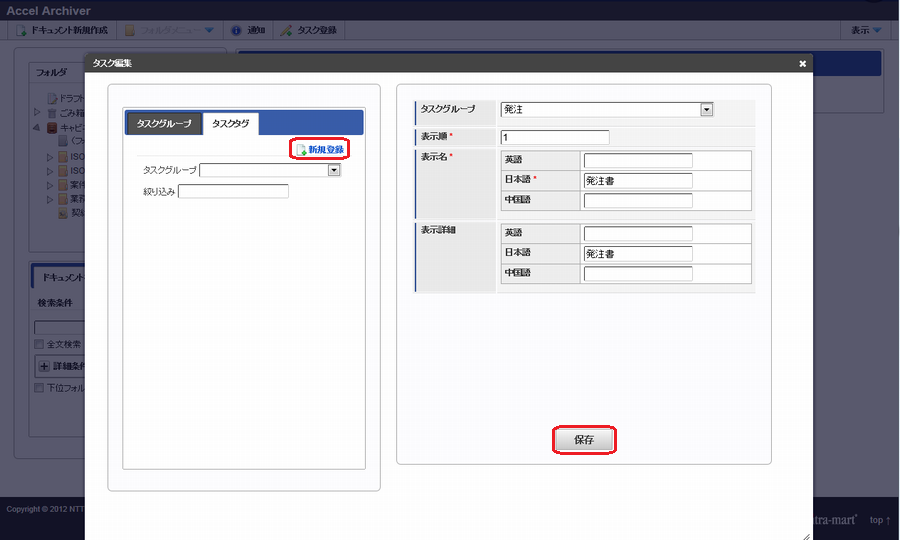Click the キャビネット cabinet icon

point(52,127)
